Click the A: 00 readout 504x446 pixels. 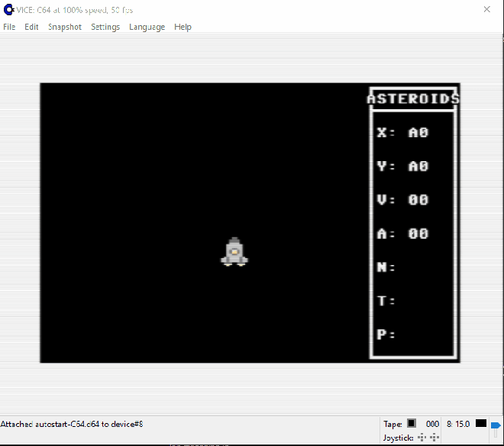(402, 234)
